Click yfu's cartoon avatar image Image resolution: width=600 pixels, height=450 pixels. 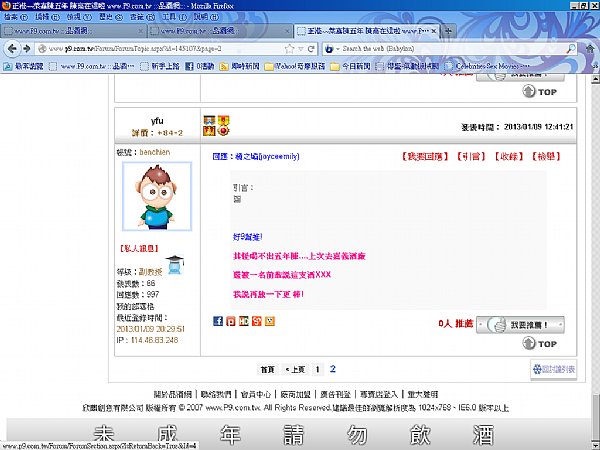click(157, 196)
